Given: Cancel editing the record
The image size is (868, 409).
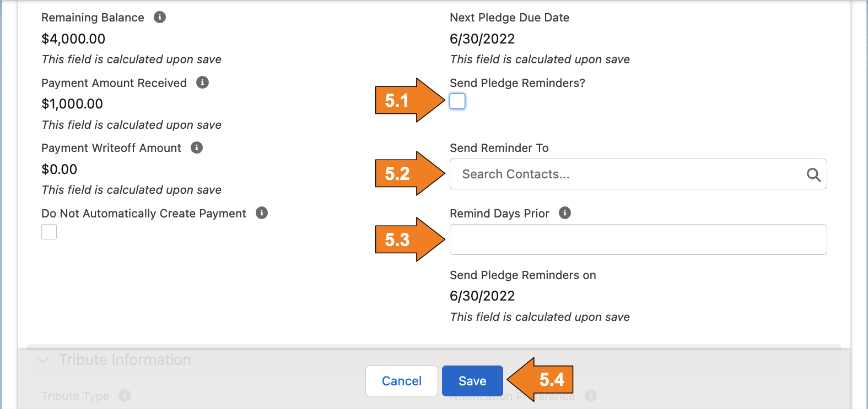Looking at the screenshot, I should point(401,380).
